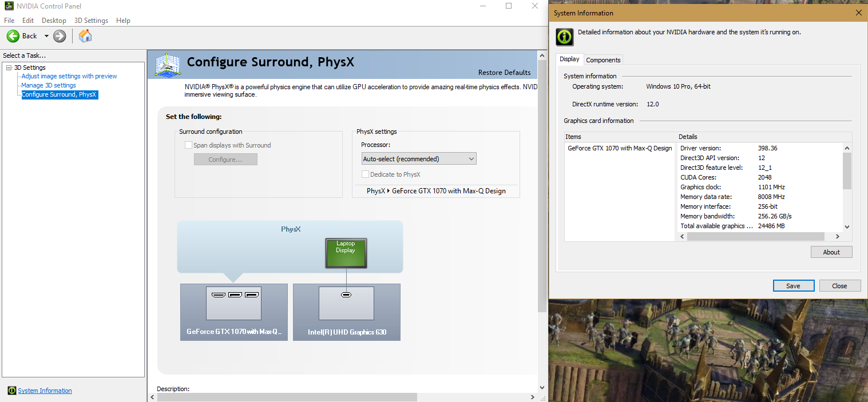Select the Intel UHD Graphics 630 diagram
Image resolution: width=868 pixels, height=402 pixels.
tap(346, 312)
